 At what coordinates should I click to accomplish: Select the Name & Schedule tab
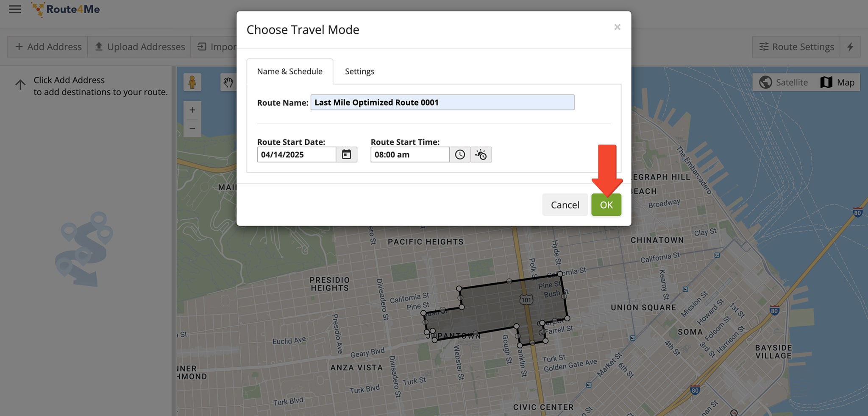pos(289,71)
